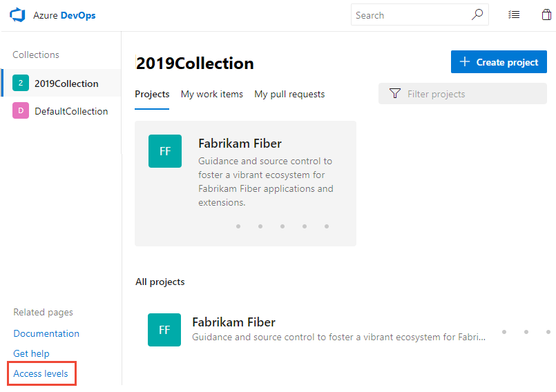Image resolution: width=556 pixels, height=392 pixels.
Task: Click the filter funnel icon
Action: click(x=395, y=94)
